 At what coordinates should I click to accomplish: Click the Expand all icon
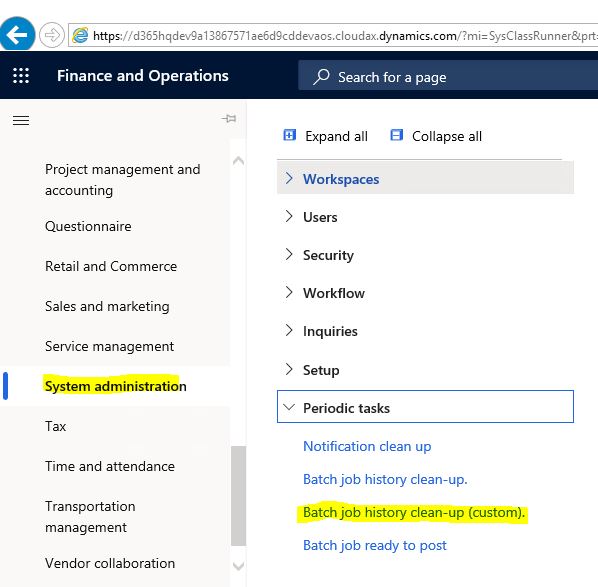coord(289,135)
